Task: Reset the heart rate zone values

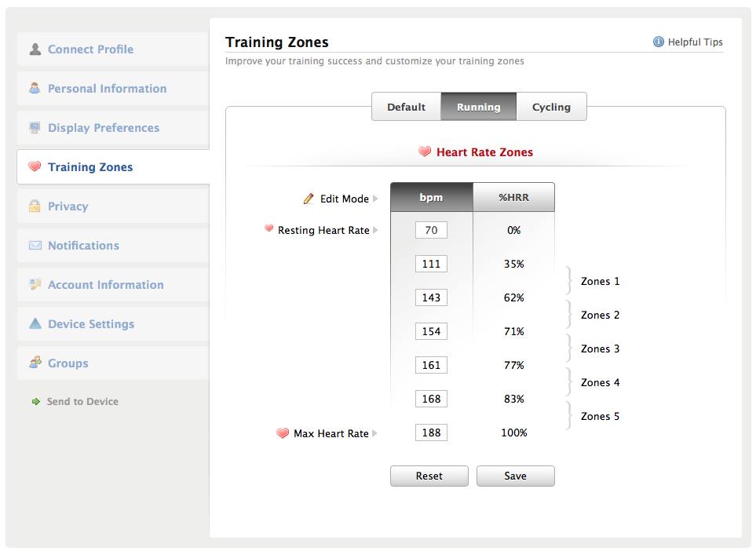Action: pyautogui.click(x=429, y=476)
